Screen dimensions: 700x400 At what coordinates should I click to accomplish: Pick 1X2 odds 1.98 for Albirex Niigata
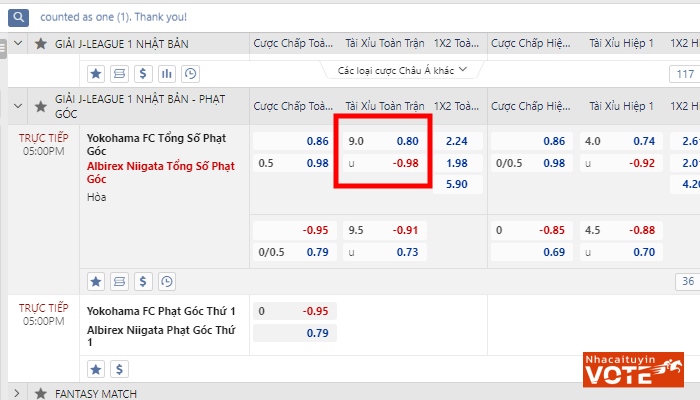click(x=458, y=163)
